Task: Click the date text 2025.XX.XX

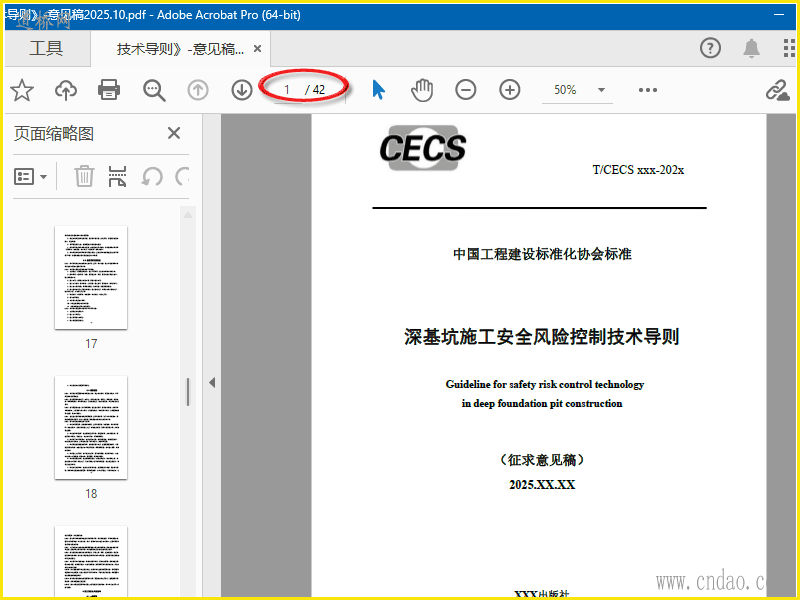Action: [x=542, y=485]
